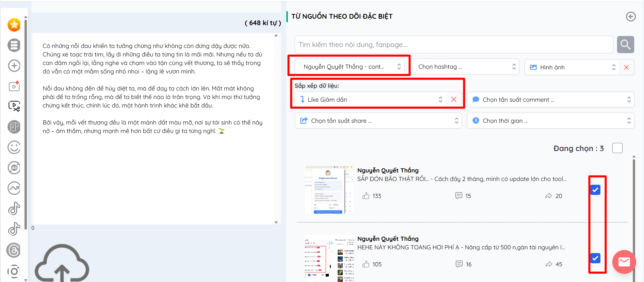
Task: Expand the 'Chọn hashtag' dropdown
Action: pyautogui.click(x=466, y=67)
